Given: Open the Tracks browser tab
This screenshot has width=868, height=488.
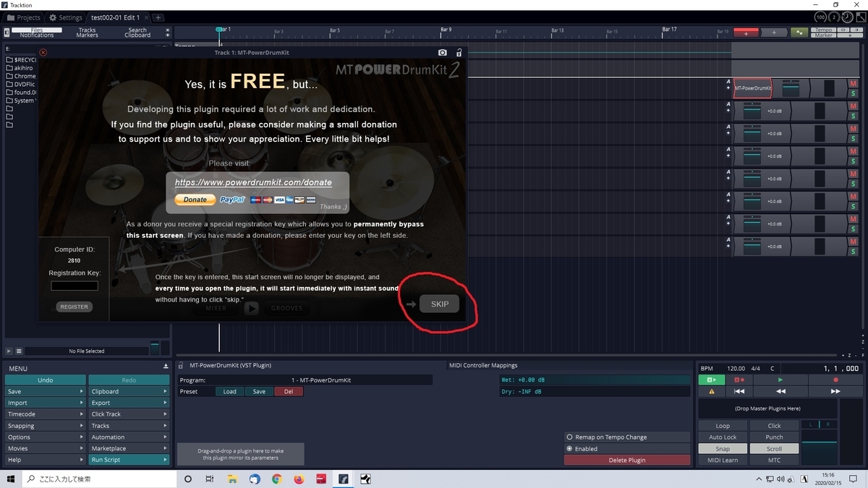Looking at the screenshot, I should [87, 30].
